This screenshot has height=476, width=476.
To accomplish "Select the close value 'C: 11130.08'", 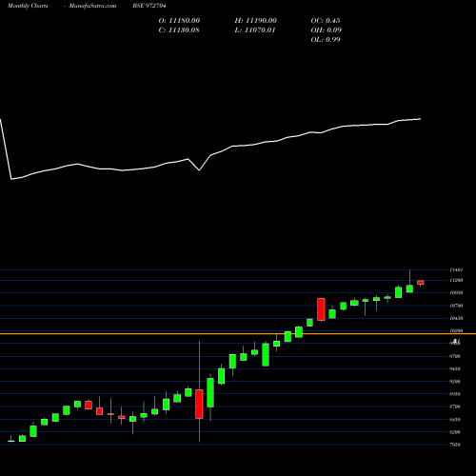I will pos(179,30).
